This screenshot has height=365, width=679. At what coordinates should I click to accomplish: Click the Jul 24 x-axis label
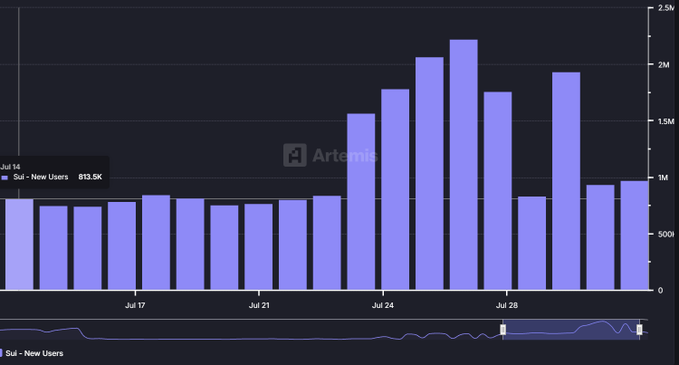click(383, 305)
